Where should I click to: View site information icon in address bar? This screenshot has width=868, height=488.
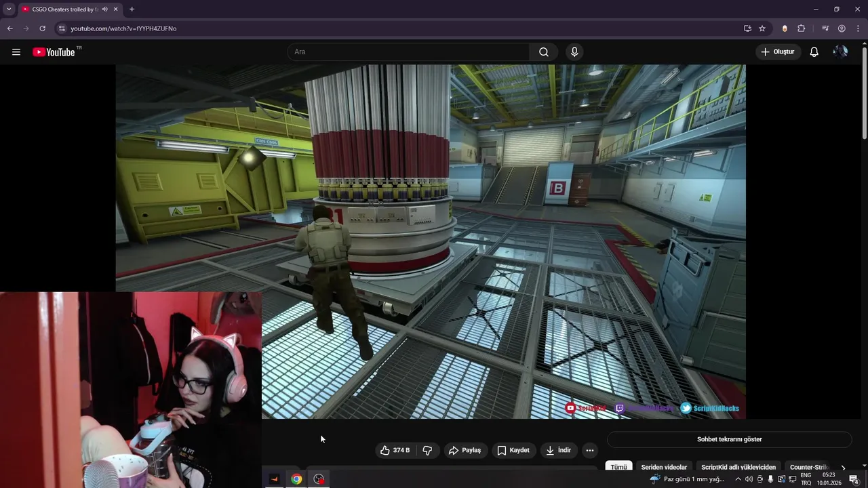coord(62,28)
